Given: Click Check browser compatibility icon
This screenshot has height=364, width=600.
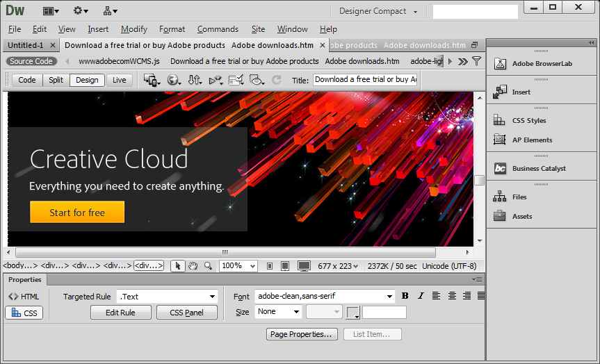Looking at the screenshot, I should click(x=236, y=81).
